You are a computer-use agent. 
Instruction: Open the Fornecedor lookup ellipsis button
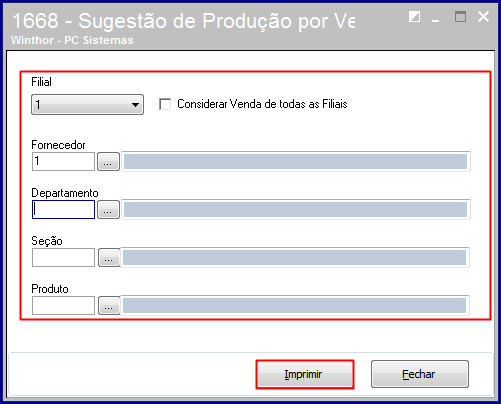click(x=108, y=162)
